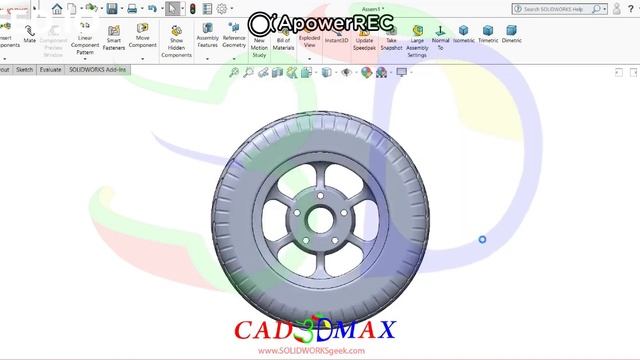The width and height of the screenshot is (640, 360).
Task: Click the Open document icon
Action: [91, 8]
